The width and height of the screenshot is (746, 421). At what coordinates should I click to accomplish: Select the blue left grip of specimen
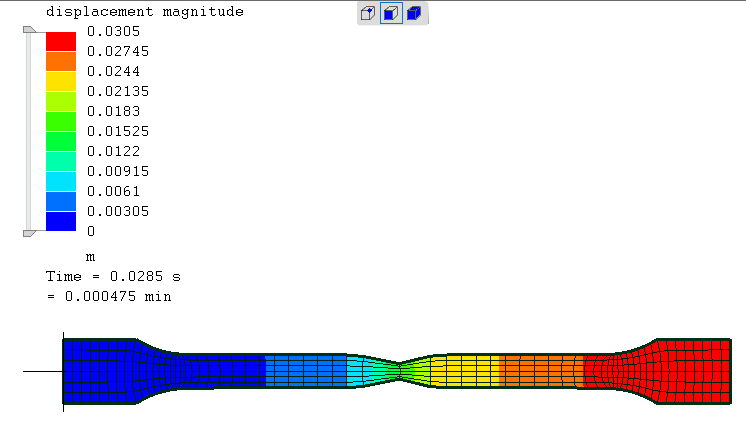(x=100, y=371)
